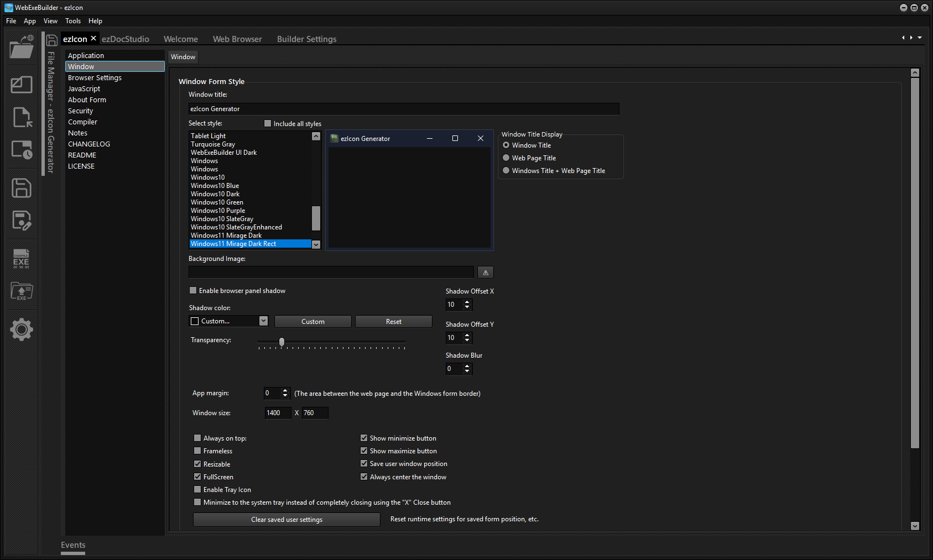Select the Web Page Title radio option
This screenshot has width=933, height=560.
click(x=506, y=158)
